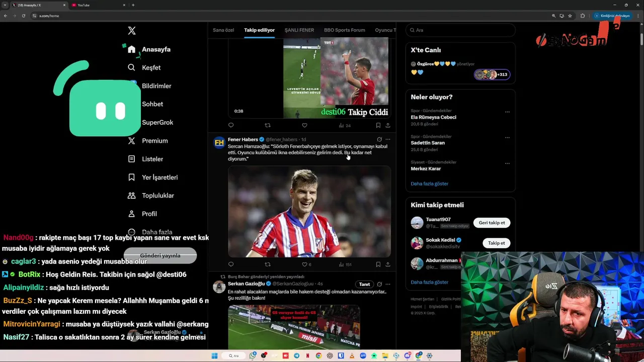Switch to BBO Sports Forum tab
This screenshot has height=362, width=644.
[345, 30]
